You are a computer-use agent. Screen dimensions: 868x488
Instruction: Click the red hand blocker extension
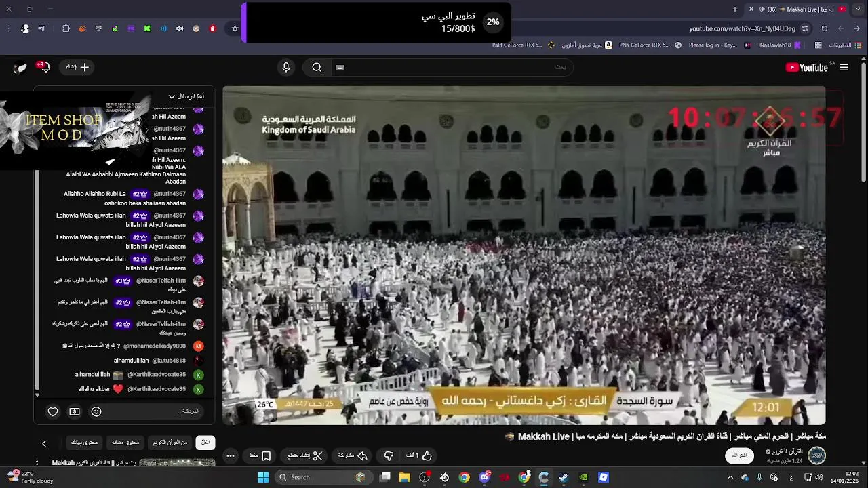[212, 28]
